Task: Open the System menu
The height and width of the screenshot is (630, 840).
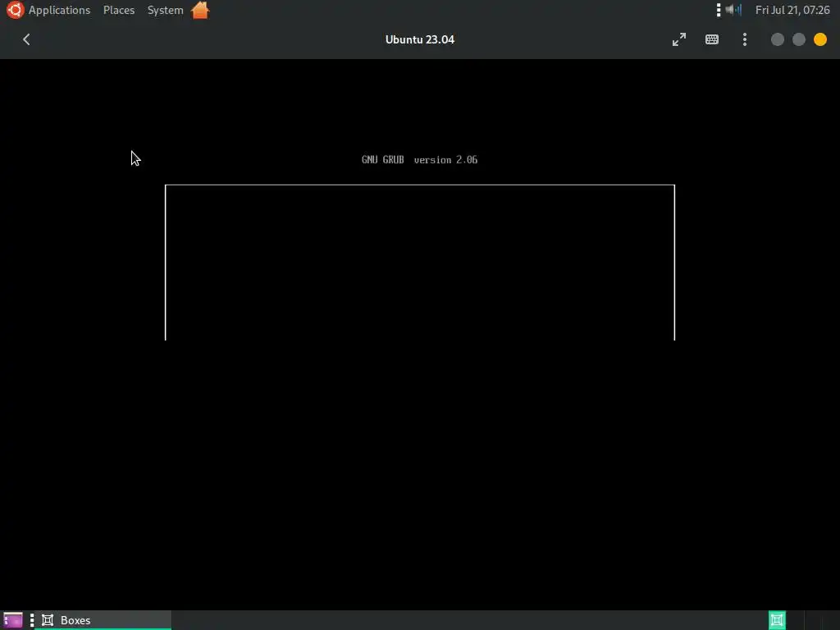Action: point(165,10)
